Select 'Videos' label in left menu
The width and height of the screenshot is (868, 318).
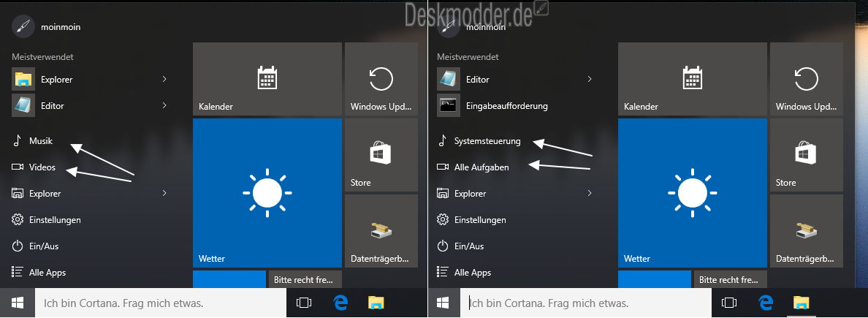pos(42,167)
